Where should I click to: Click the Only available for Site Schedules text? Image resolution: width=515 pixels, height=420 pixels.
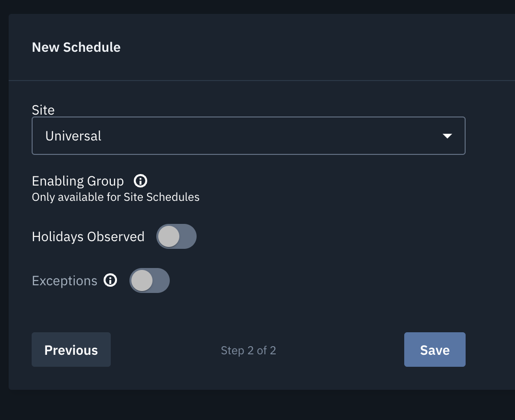click(116, 197)
